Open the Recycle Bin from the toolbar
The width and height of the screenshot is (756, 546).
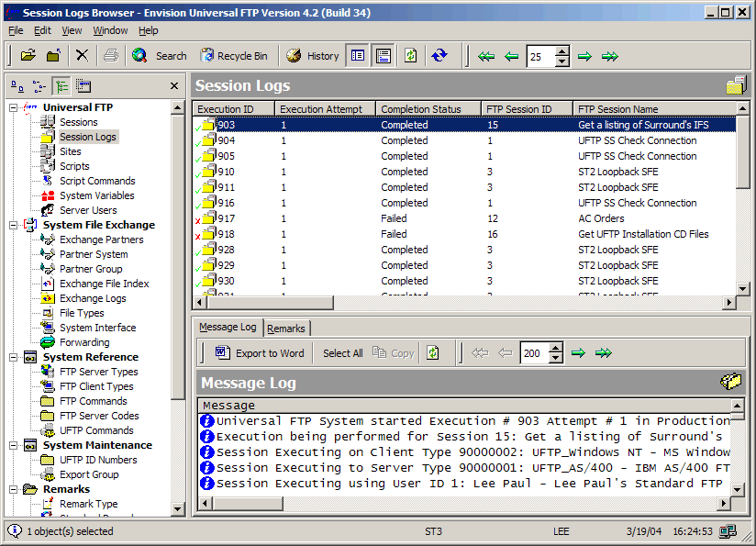pos(234,56)
